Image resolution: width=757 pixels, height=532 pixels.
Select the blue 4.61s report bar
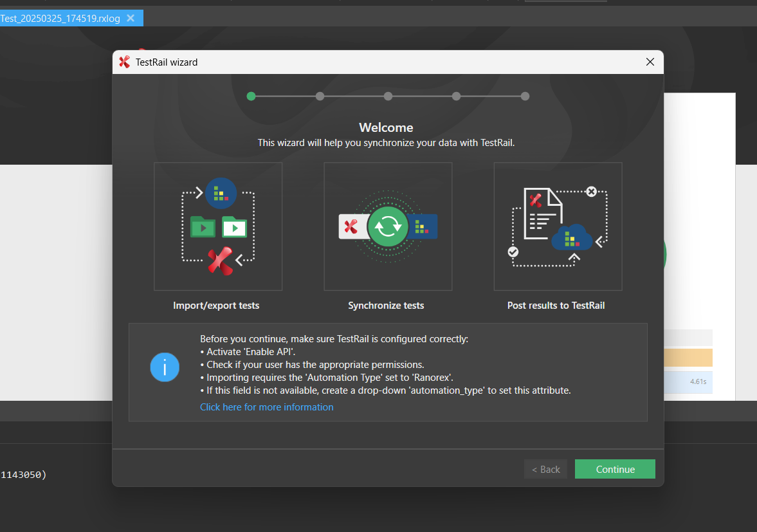pos(688,381)
